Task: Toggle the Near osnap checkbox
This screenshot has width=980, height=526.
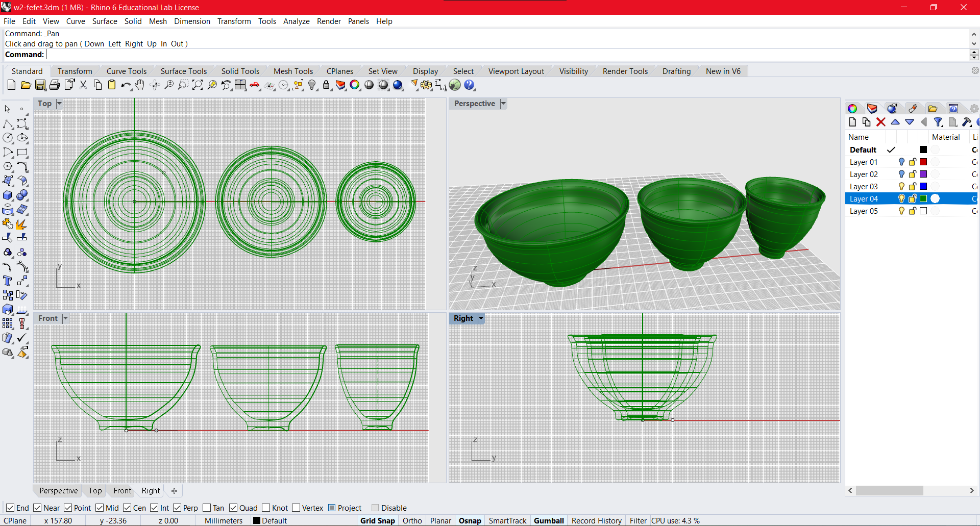Action: click(x=37, y=508)
